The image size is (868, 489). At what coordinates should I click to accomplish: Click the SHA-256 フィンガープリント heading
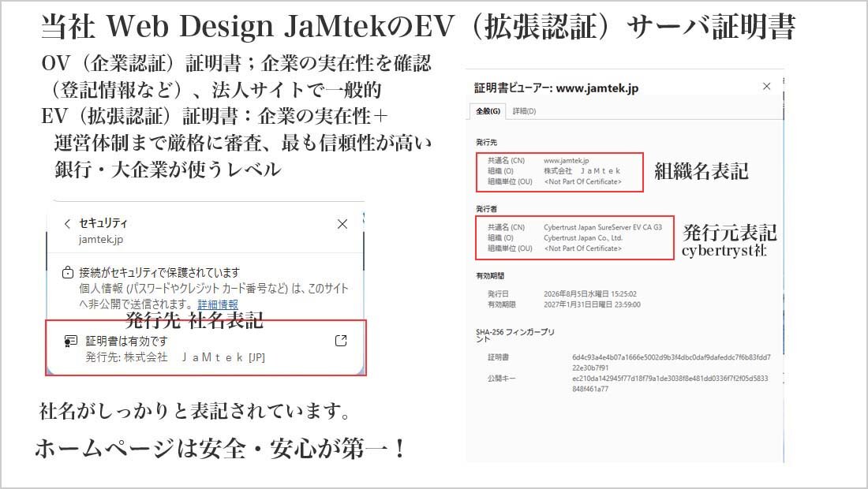pos(514,335)
